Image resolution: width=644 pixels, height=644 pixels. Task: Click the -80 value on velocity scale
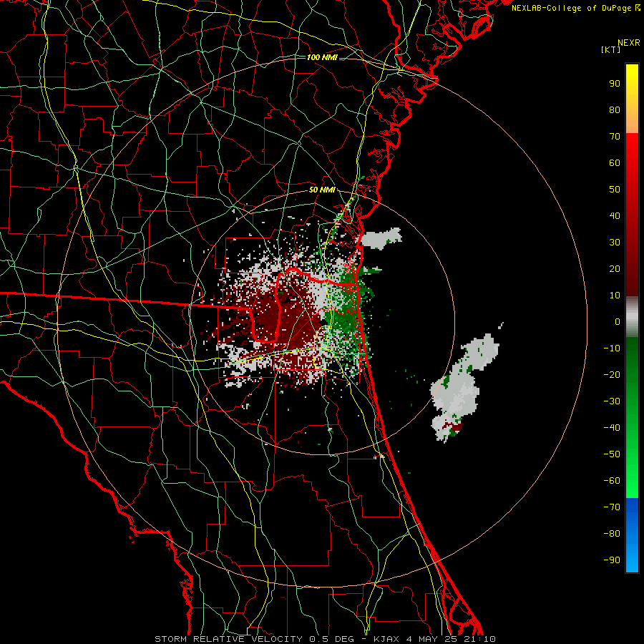pyautogui.click(x=612, y=534)
